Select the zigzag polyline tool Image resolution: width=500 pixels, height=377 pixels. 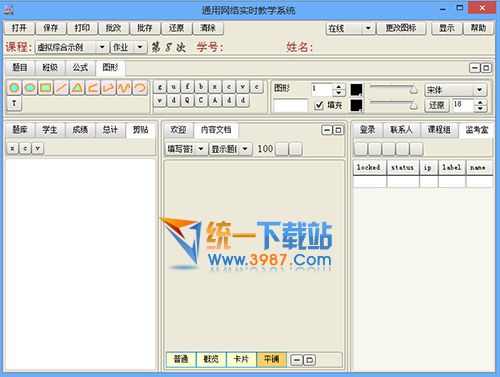108,88
